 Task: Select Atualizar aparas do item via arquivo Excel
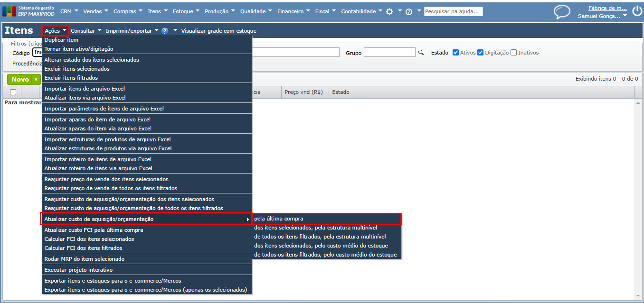tap(147, 129)
